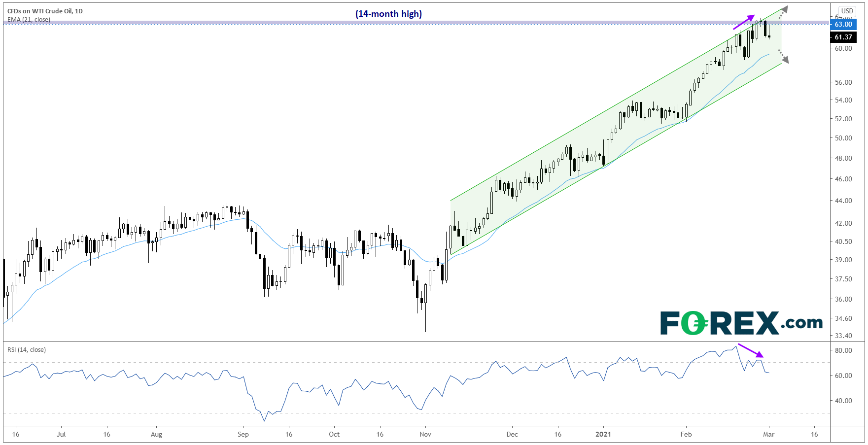
Task: Click the blue 63.00 price level tag
Action: click(x=843, y=24)
